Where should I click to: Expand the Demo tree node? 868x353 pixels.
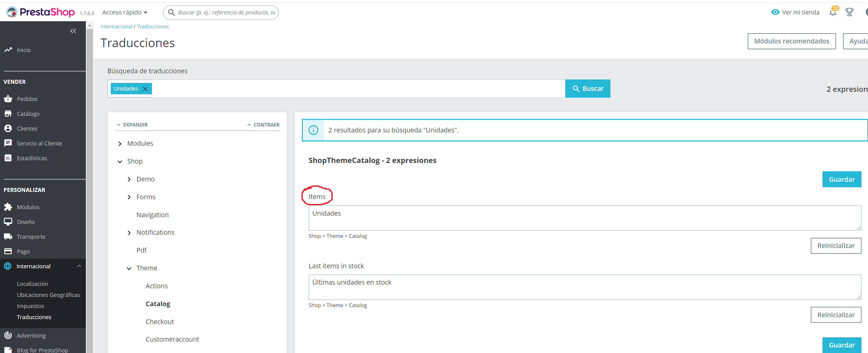[x=129, y=180]
